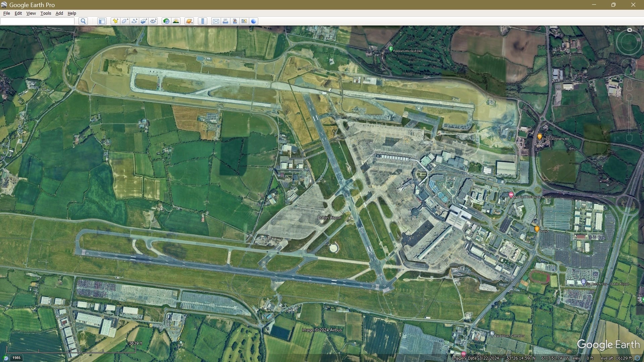Select the Add Polygon tool
644x362 pixels.
click(x=125, y=21)
